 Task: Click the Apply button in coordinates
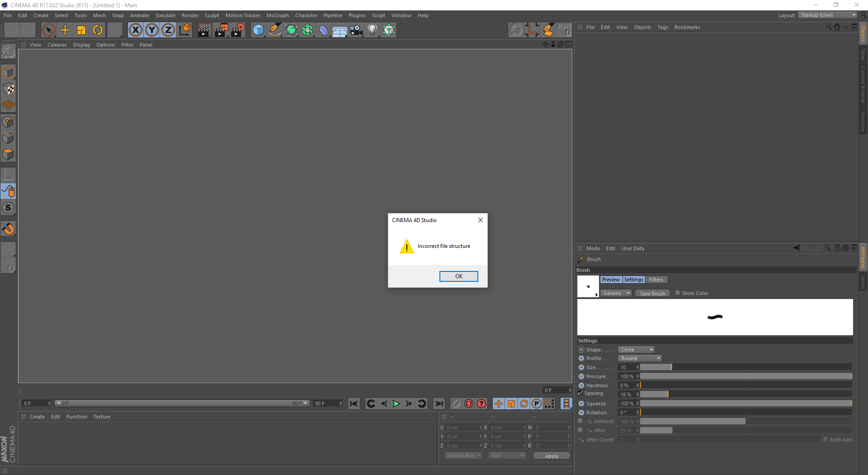pyautogui.click(x=552, y=456)
